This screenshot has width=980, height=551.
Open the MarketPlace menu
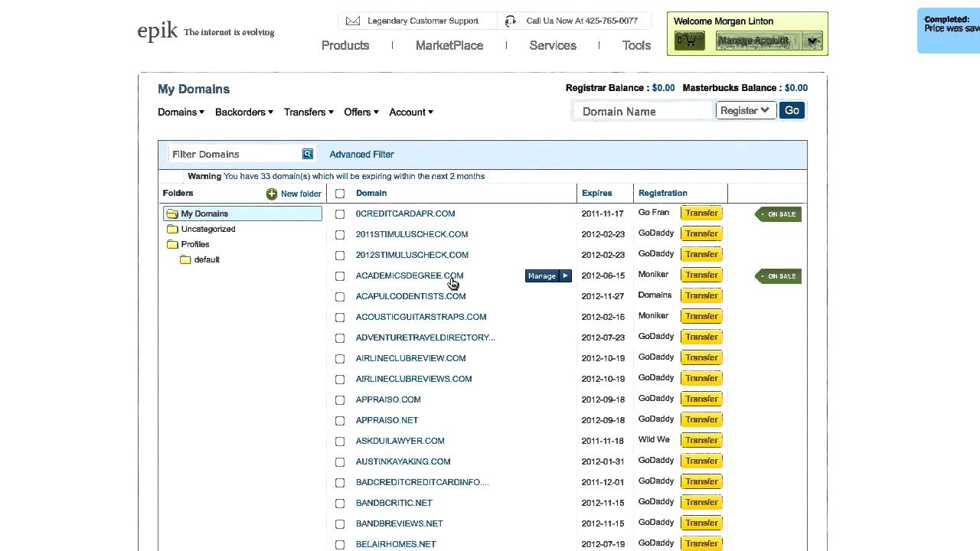coord(449,45)
